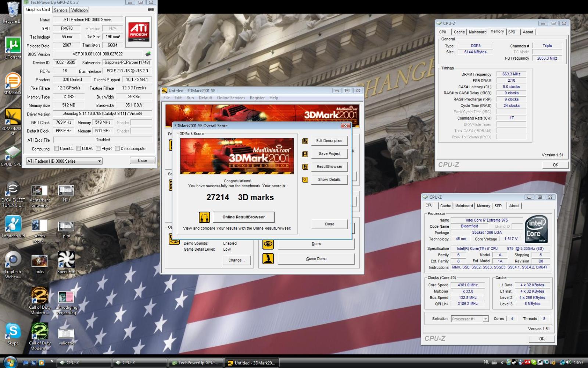Click the NL language indicator

coord(486,362)
